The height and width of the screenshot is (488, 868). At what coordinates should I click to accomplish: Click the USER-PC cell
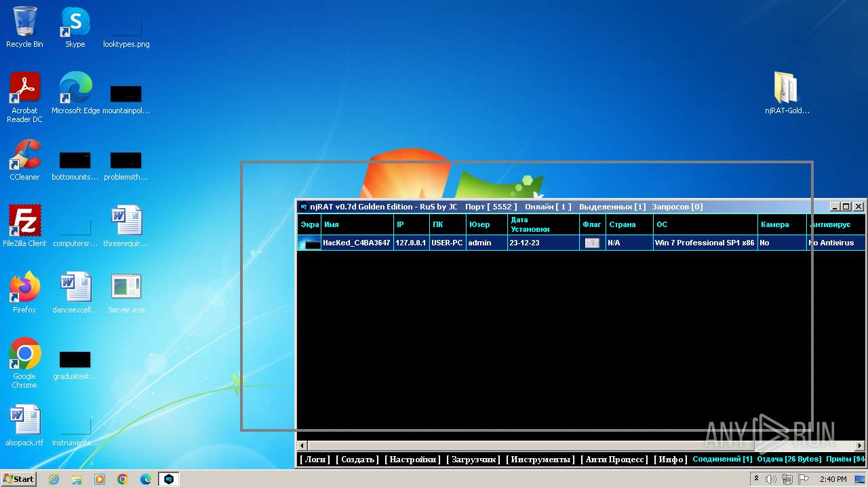(x=448, y=243)
